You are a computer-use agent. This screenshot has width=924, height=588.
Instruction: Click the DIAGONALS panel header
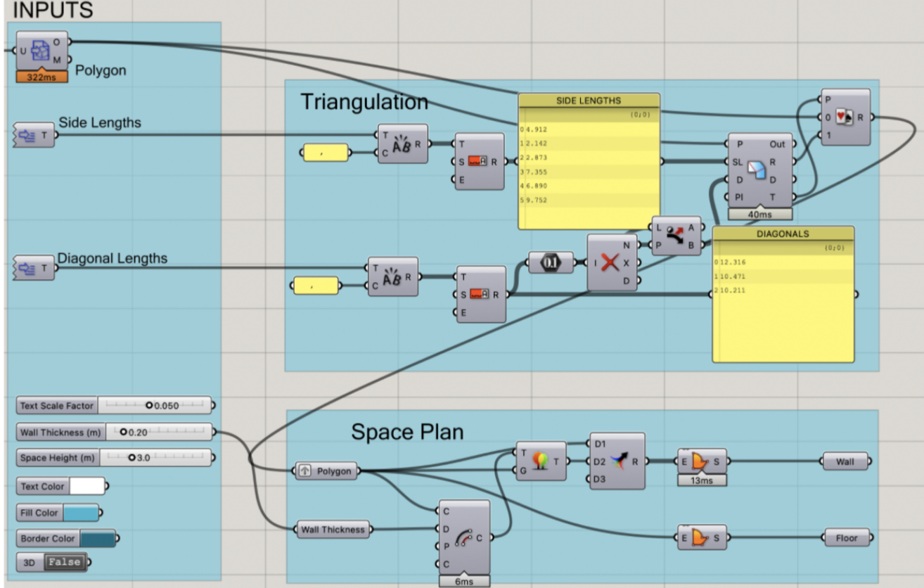pyautogui.click(x=783, y=234)
